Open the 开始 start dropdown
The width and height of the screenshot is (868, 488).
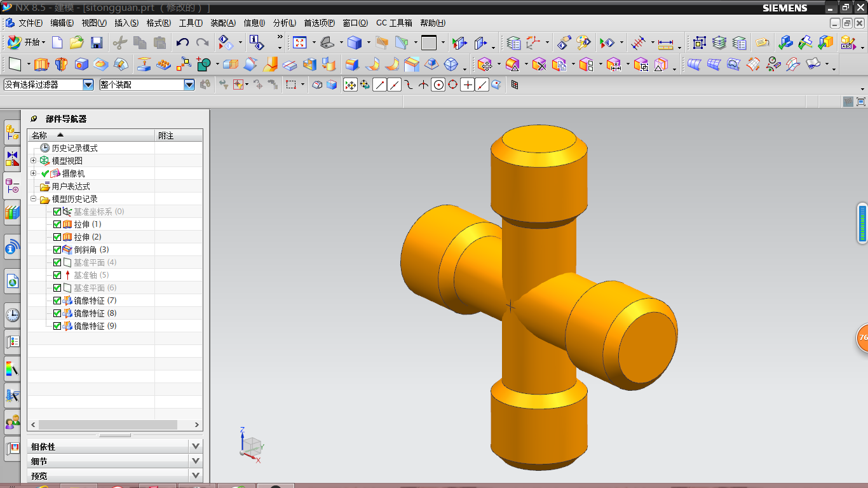[x=26, y=43]
